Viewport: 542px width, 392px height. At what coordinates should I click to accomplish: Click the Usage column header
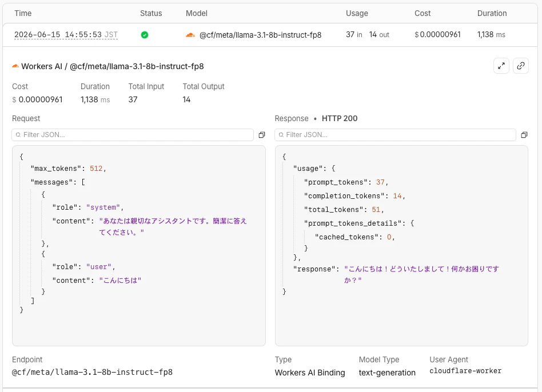click(357, 13)
